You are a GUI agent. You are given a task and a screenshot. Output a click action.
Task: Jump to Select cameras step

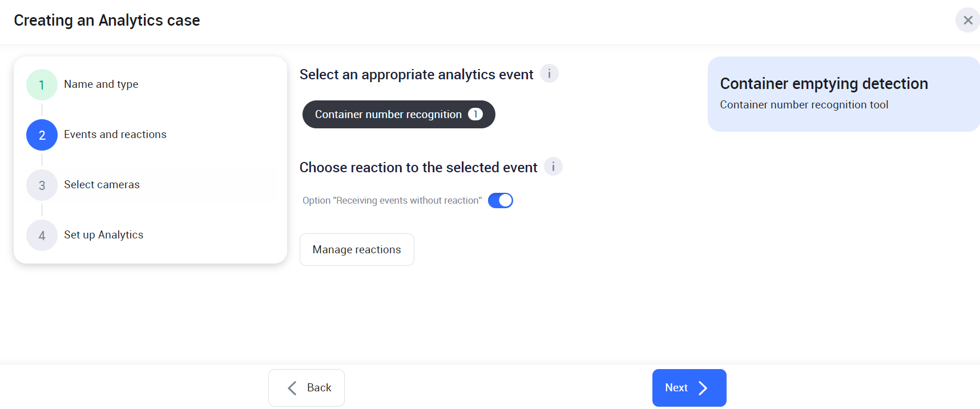point(102,185)
